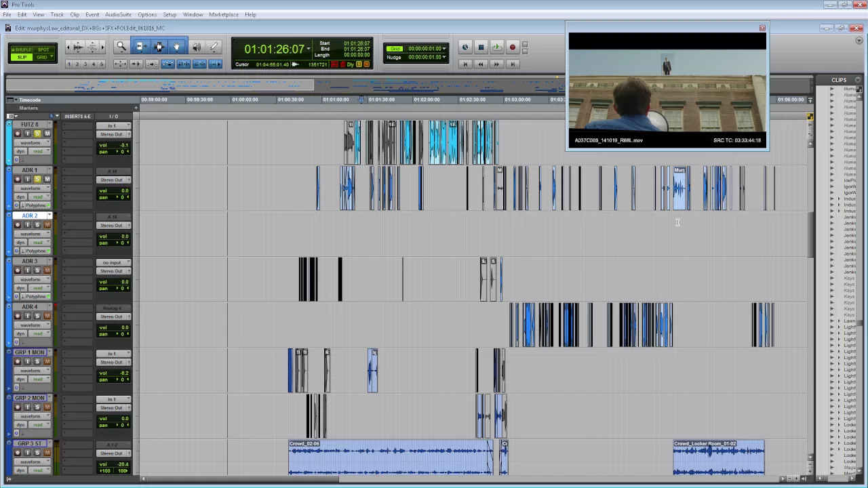The image size is (868, 488).
Task: Toggle Tab to Transients button
Action: pyautogui.click(x=136, y=64)
